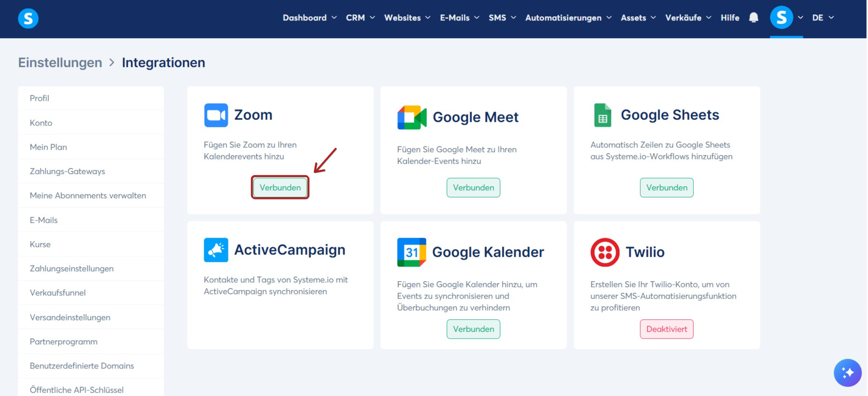
Task: Open Versandeinstellungen sidebar item
Action: click(91, 317)
